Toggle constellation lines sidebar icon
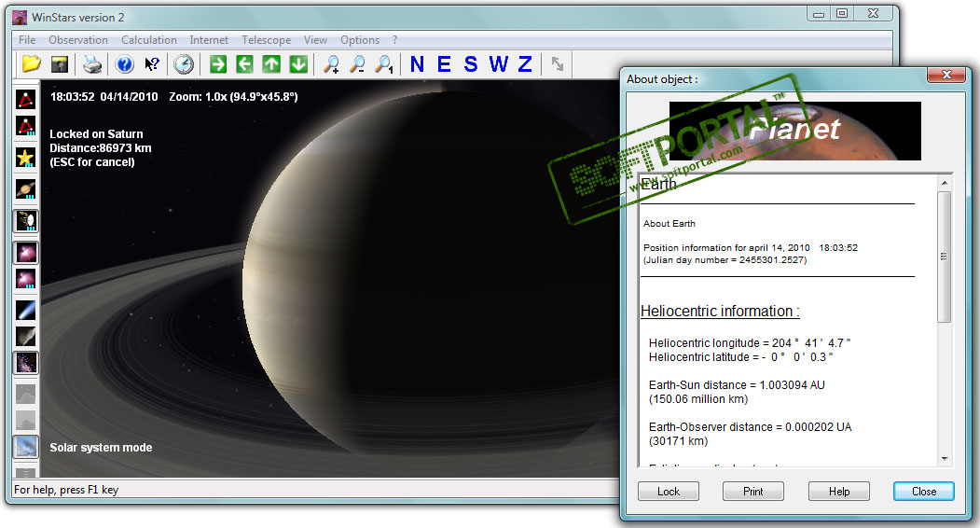Viewport: 980px width, 528px height. click(25, 99)
